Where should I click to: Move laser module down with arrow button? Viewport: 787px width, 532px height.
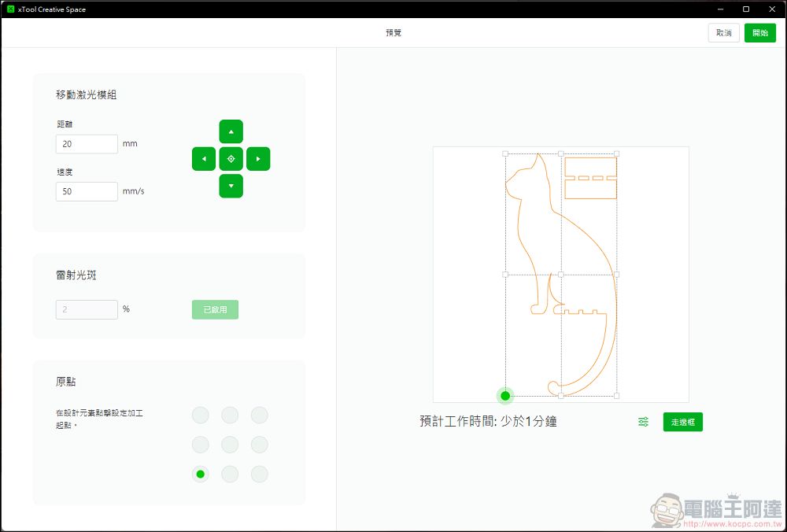[231, 187]
